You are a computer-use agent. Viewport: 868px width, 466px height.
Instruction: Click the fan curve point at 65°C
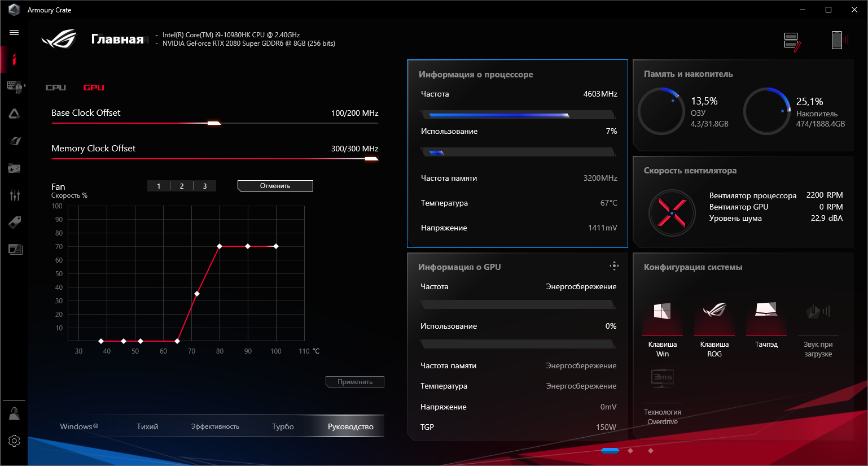pyautogui.click(x=177, y=341)
